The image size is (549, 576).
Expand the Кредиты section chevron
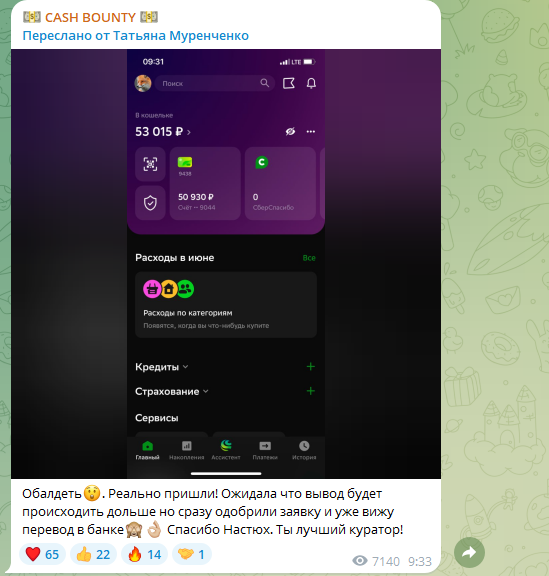[x=186, y=367]
